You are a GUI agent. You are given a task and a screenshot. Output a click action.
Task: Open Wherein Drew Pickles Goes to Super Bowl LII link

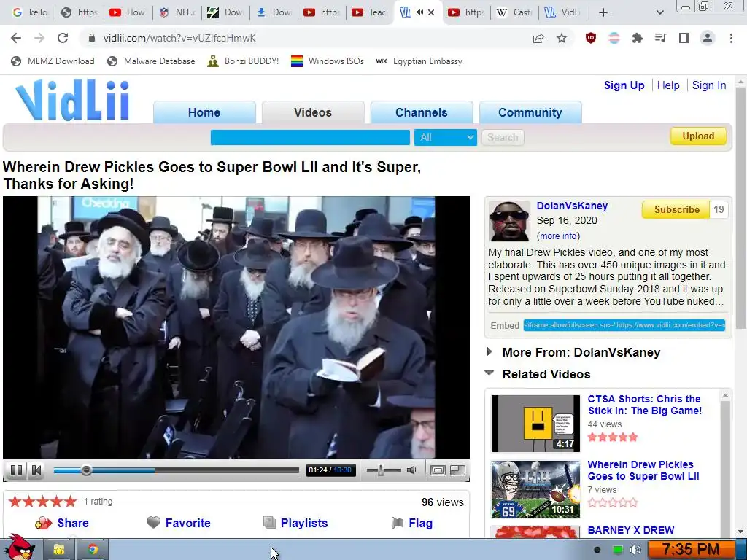[643, 470]
